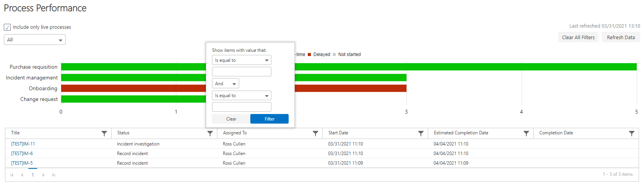Select page 1 in pager
Screen dimensions: 644x185
[33, 175]
